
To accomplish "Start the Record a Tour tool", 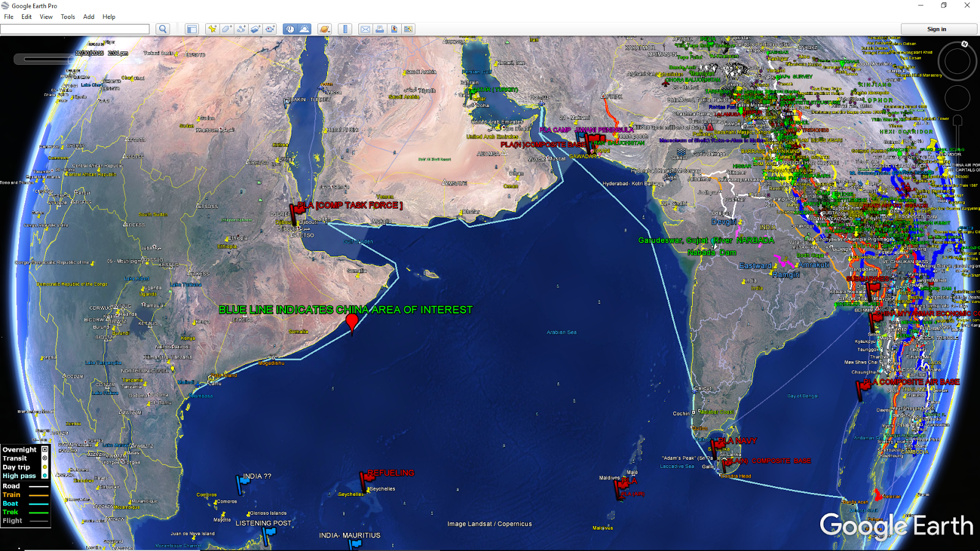I will (x=269, y=29).
